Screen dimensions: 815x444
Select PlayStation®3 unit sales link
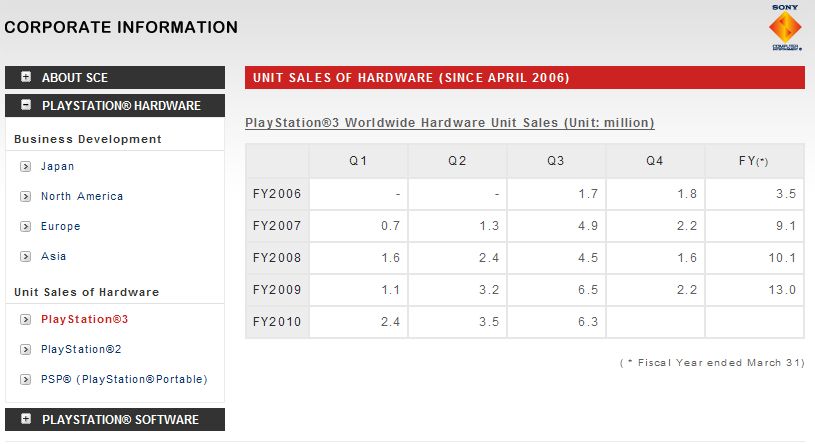pos(84,320)
